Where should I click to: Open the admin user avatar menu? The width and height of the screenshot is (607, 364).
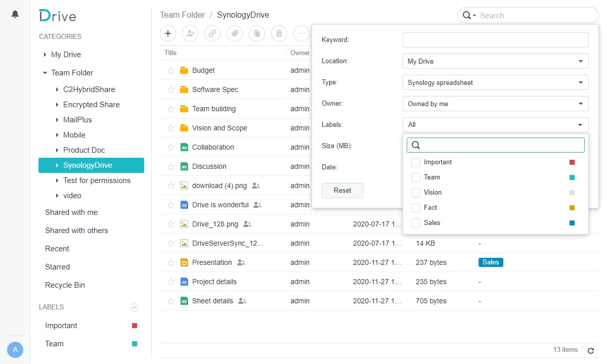coord(15,349)
